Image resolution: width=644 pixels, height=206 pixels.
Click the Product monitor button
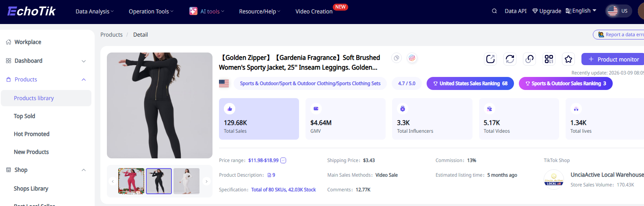613,59
